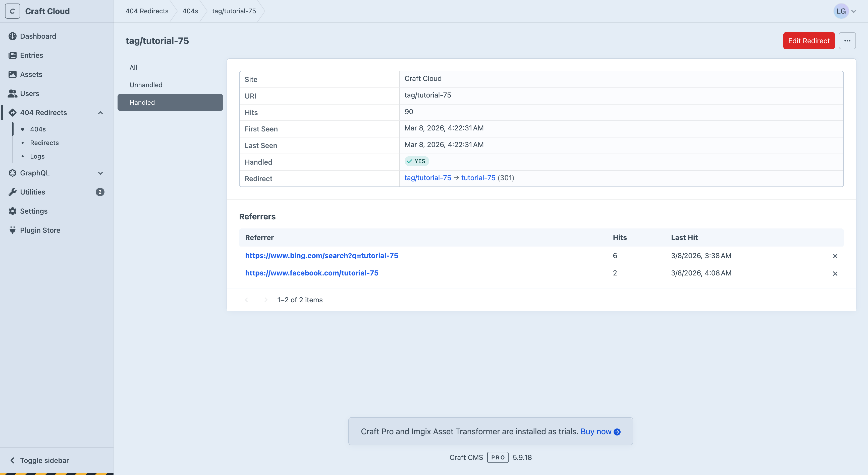Click the Utilities badge showing 2
The height and width of the screenshot is (475, 868).
(100, 192)
